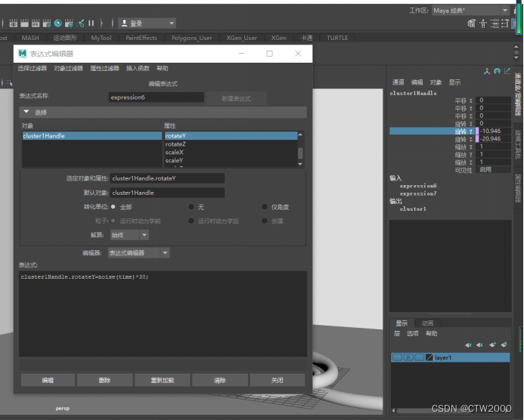This screenshot has height=420, width=524.
Task: Open the 属性过滤器 menu
Action: point(104,69)
